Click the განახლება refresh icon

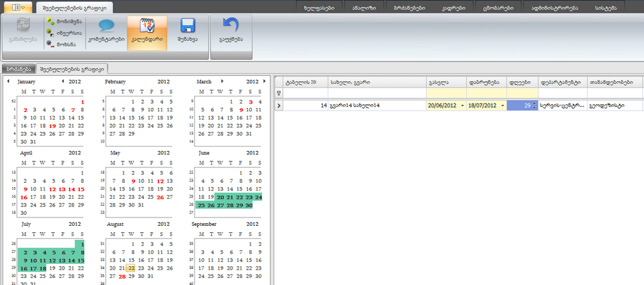click(x=23, y=26)
